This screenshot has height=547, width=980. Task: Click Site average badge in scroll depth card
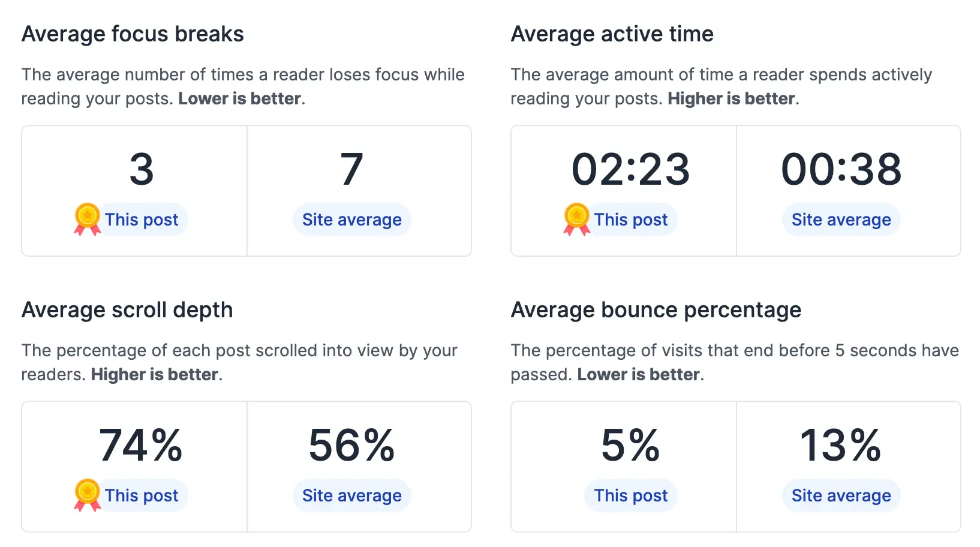point(351,495)
